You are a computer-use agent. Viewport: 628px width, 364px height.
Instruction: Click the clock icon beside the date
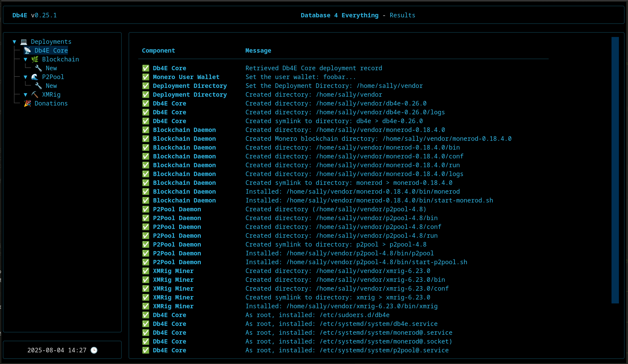coord(94,350)
